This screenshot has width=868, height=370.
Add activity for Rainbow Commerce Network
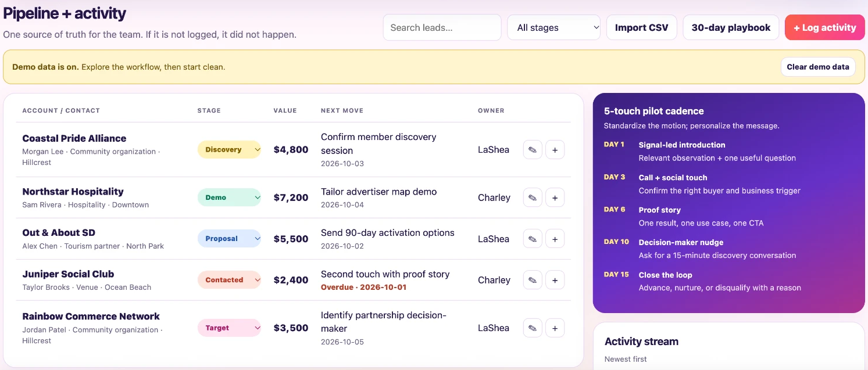555,328
